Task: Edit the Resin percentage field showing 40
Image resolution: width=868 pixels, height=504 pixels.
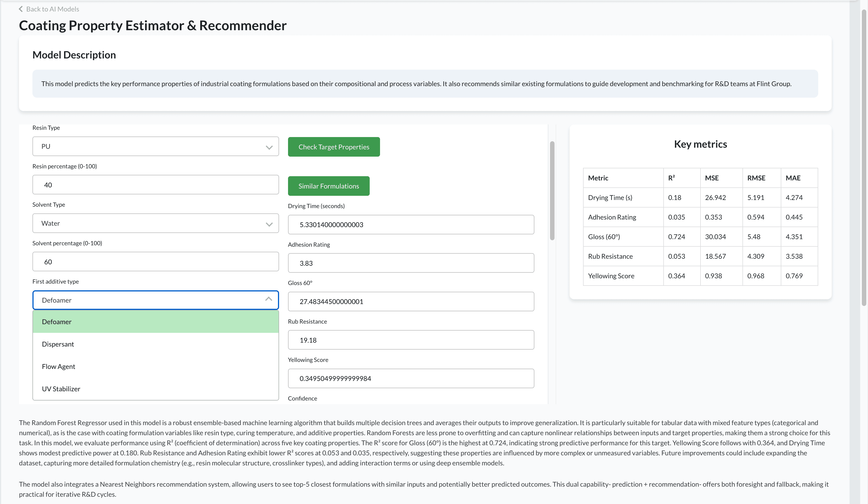Action: click(155, 185)
